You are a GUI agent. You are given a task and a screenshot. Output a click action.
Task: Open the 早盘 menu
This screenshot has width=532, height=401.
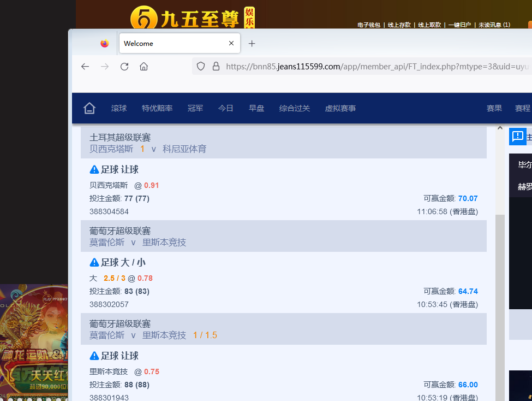[x=256, y=108]
